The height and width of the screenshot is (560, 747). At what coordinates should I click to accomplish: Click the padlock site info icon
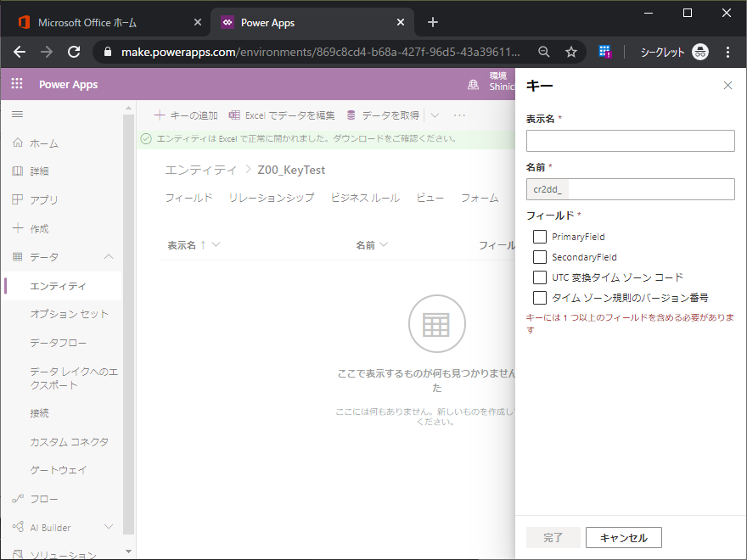[108, 52]
